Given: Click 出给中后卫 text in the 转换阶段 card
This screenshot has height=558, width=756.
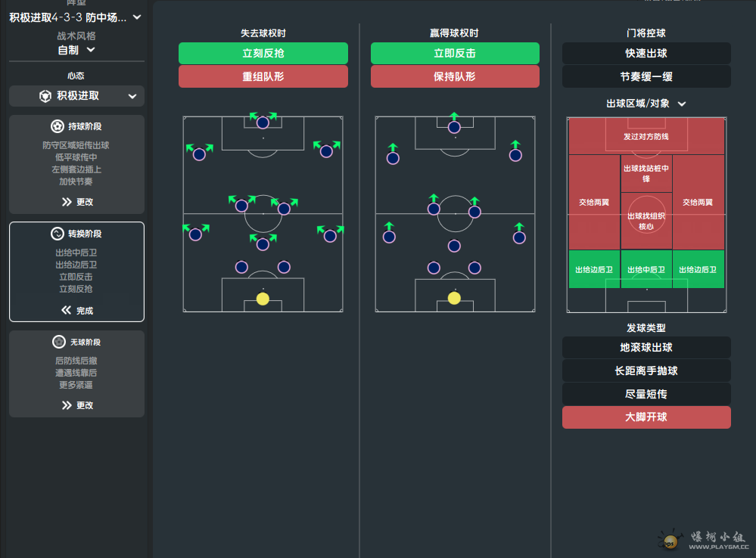Looking at the screenshot, I should click(x=76, y=253).
